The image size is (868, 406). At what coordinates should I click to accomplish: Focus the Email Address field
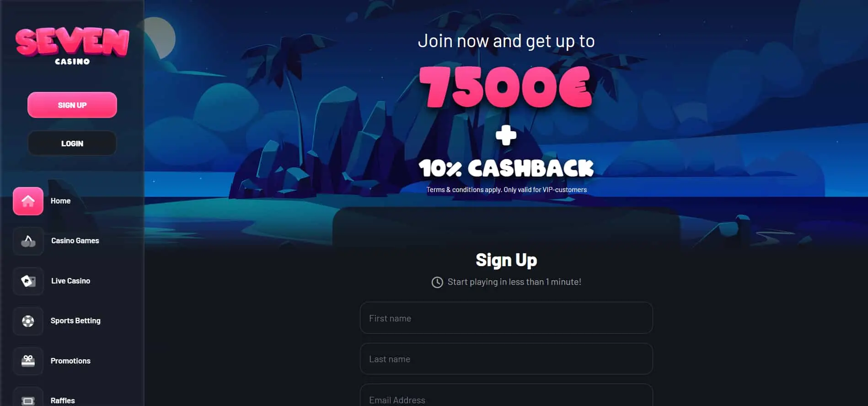[506, 395]
